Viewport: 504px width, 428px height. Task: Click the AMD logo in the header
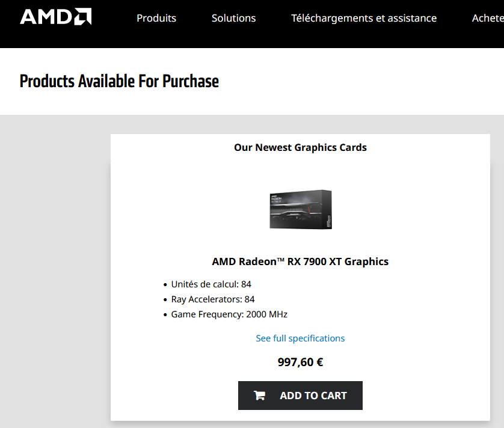tap(55, 17)
